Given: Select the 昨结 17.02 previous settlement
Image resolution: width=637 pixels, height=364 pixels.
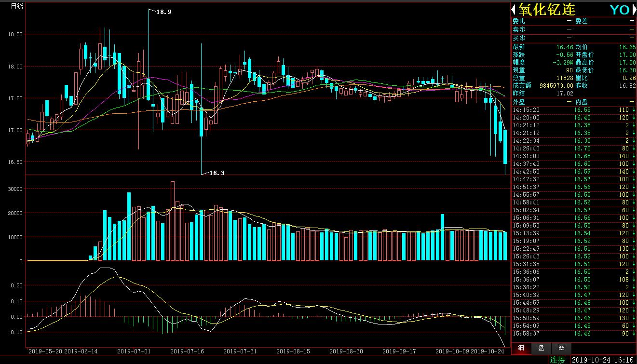Looking at the screenshot, I should point(564,94).
